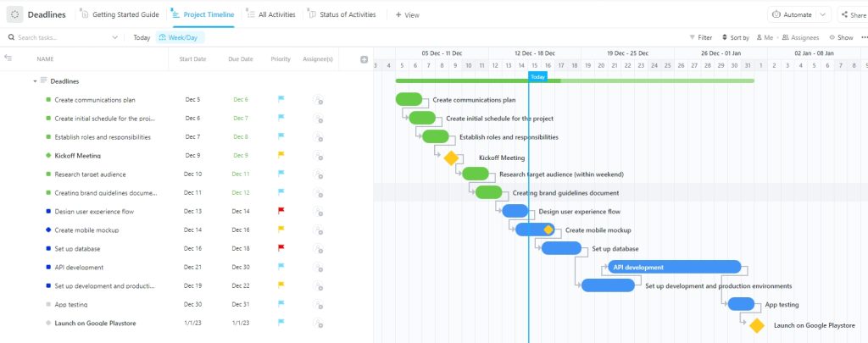
Task: Add a new view with + View
Action: point(408,14)
